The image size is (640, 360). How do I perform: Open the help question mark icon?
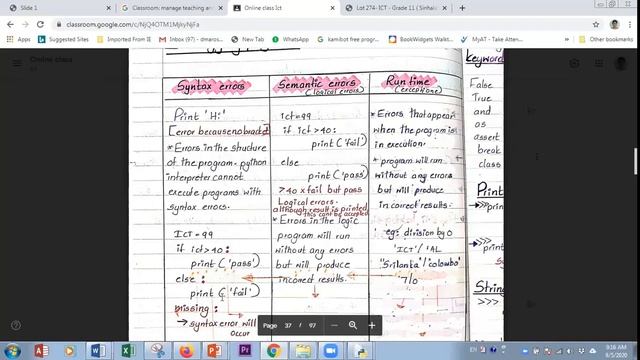[16, 325]
